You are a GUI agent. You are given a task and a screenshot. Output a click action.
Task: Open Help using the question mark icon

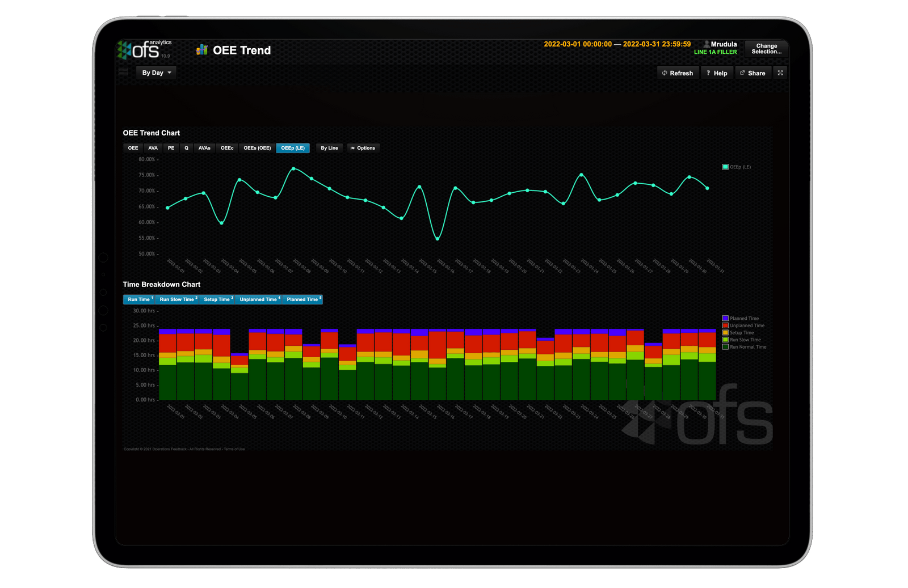(708, 73)
